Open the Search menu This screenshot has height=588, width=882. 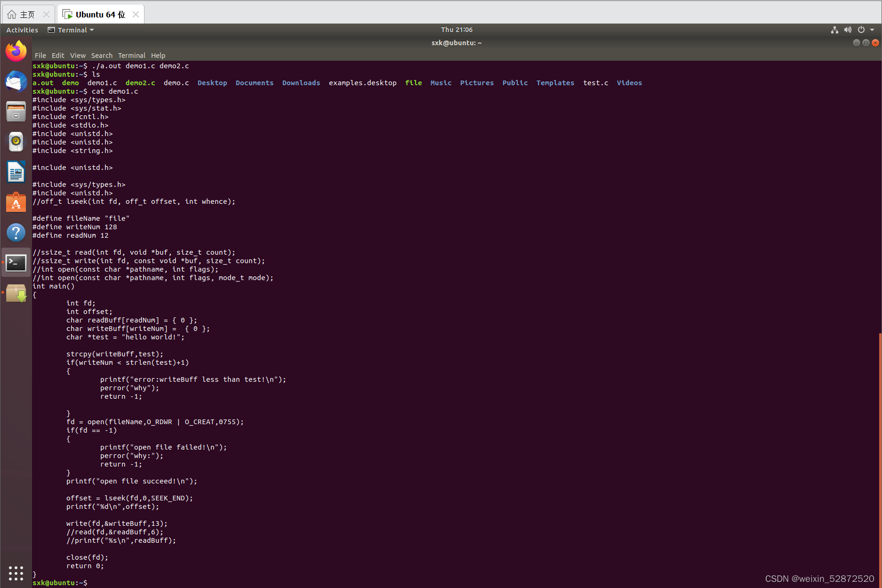coord(102,56)
